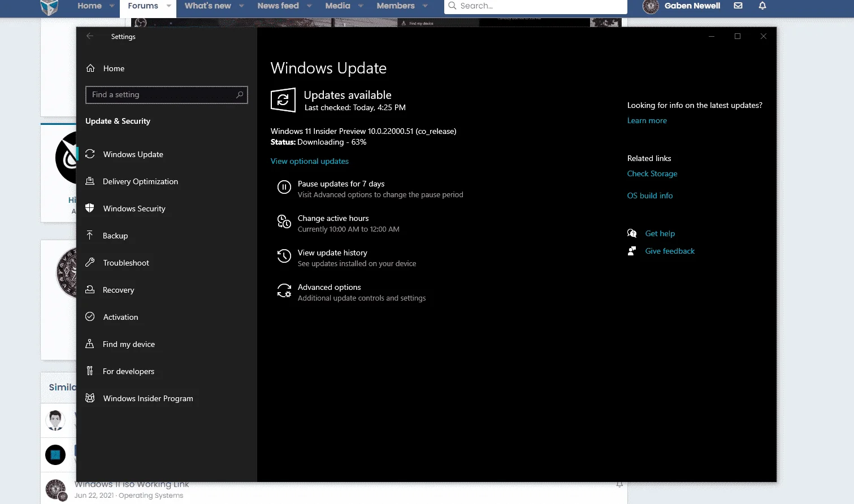The image size is (854, 504).
Task: Open the Media tab
Action: (338, 6)
